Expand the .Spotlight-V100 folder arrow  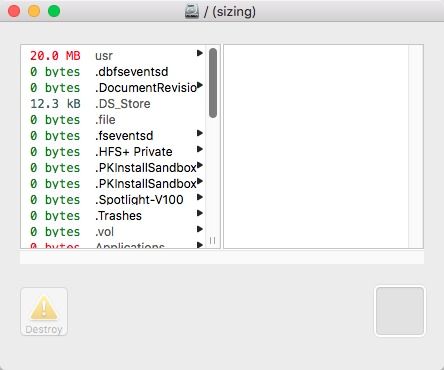pyautogui.click(x=200, y=197)
